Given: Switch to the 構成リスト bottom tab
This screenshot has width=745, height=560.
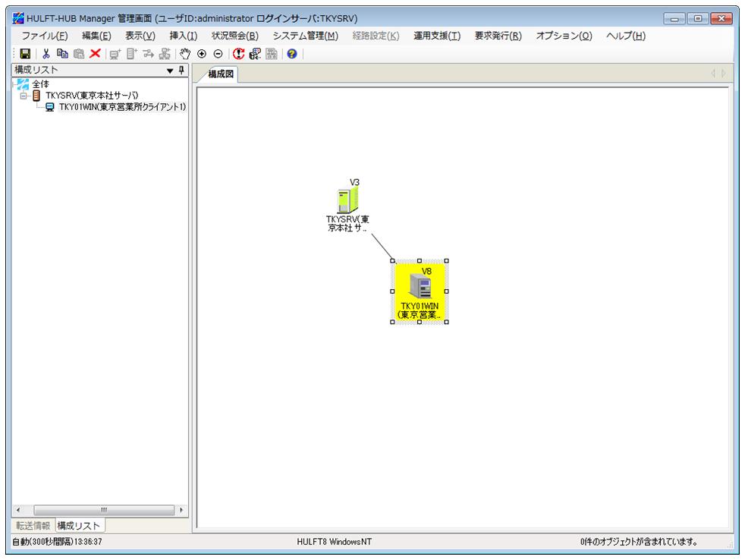Looking at the screenshot, I should (79, 526).
